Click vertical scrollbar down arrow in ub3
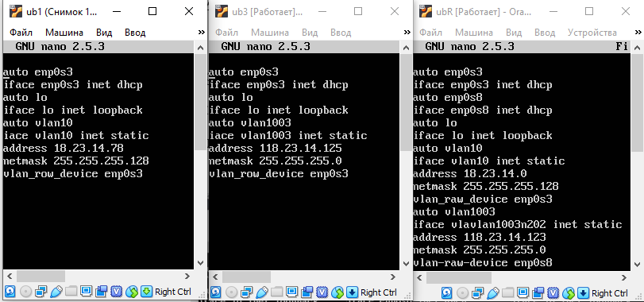 point(406,263)
